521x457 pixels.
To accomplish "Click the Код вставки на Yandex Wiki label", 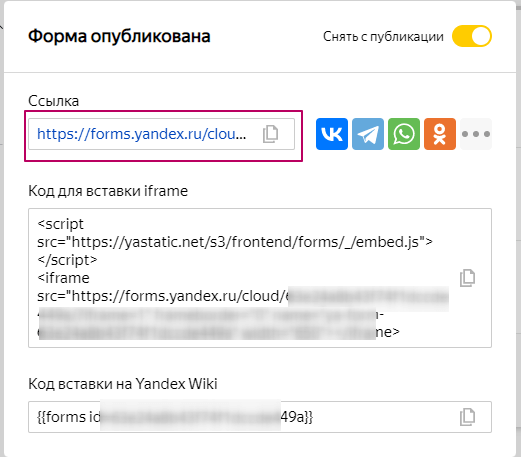I will point(123,384).
